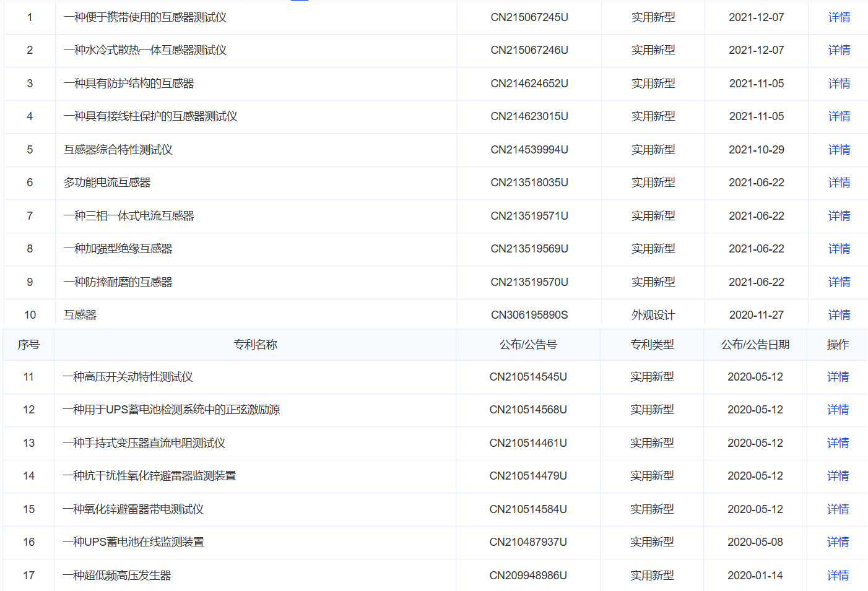Click the 专利名称 column header
Image resolution: width=868 pixels, height=591 pixels.
255,345
